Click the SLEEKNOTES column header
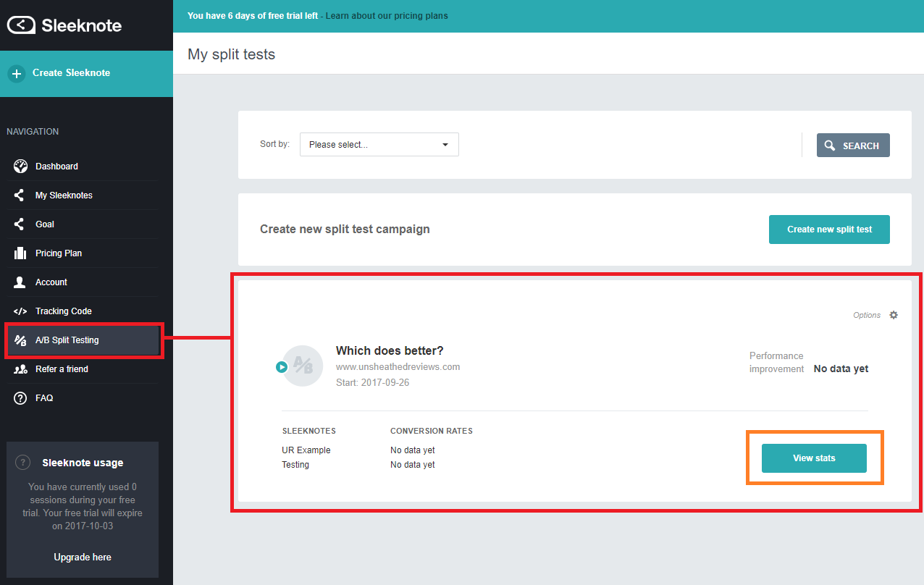This screenshot has width=924, height=585. pos(309,431)
